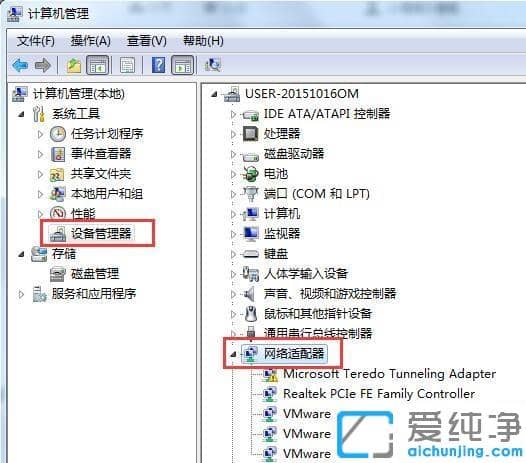Collapse the 系统工具 tree node
The width and height of the screenshot is (526, 463).
(21, 114)
